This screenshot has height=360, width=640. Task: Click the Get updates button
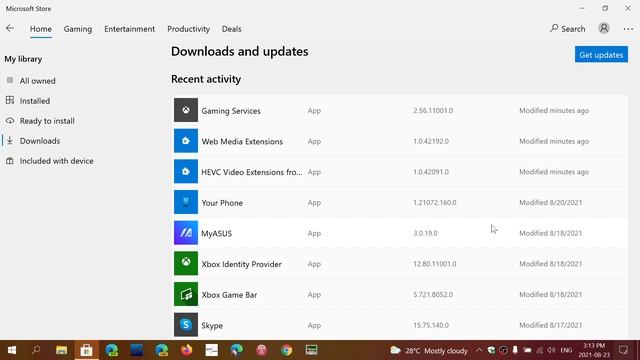[x=601, y=55]
